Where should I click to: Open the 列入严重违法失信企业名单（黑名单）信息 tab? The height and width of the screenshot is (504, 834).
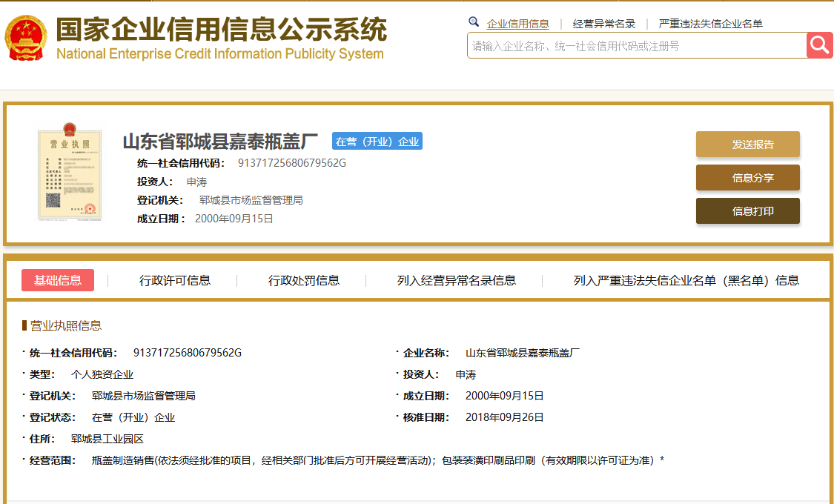686,280
